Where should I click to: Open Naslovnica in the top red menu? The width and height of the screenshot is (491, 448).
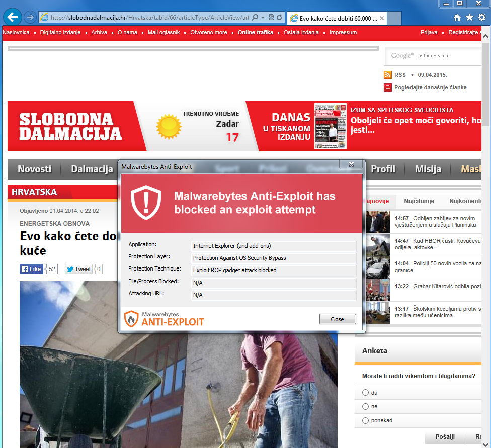16,32
